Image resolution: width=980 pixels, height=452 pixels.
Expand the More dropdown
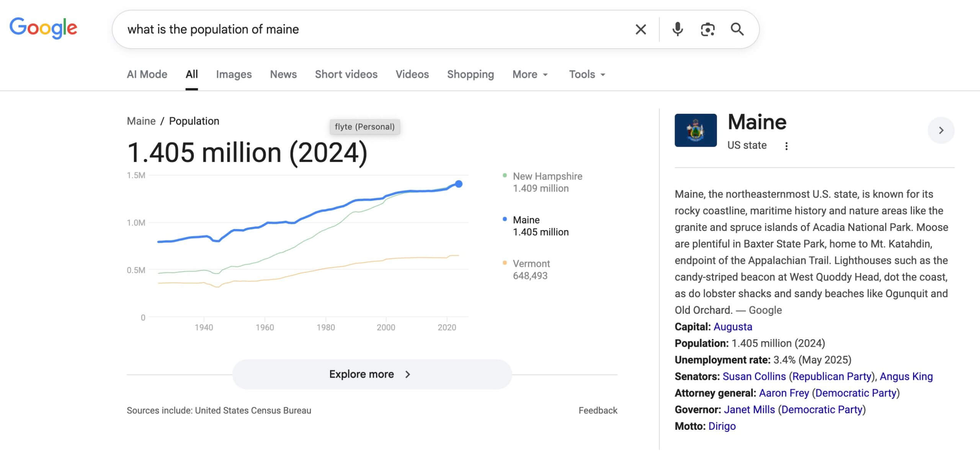(x=530, y=74)
